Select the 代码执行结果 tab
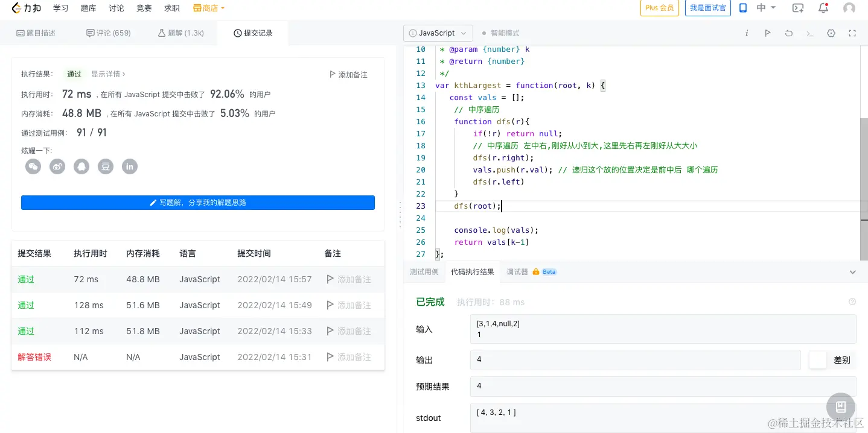Image resolution: width=868 pixels, height=433 pixels. click(x=473, y=272)
